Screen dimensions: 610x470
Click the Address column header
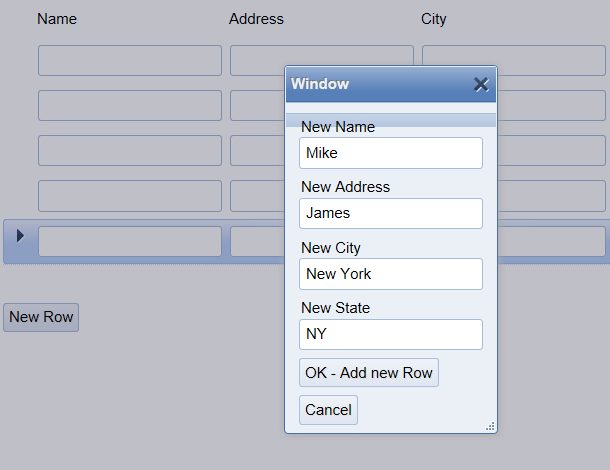tap(256, 19)
